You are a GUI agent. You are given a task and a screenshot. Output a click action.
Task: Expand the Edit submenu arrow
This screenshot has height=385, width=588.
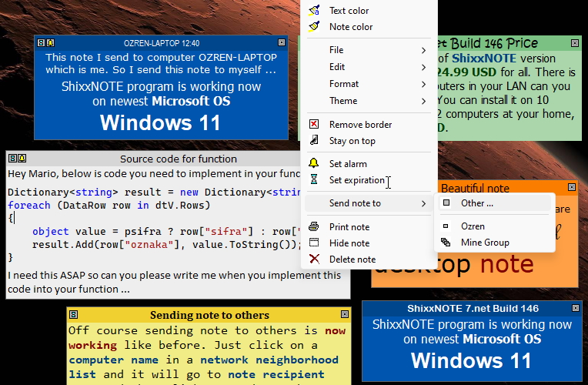423,67
